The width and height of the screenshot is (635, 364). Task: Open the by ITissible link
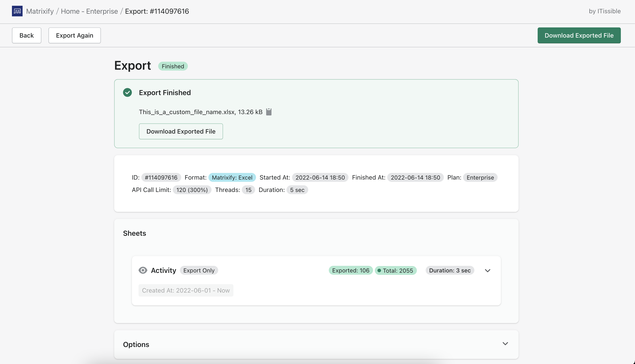tap(604, 11)
